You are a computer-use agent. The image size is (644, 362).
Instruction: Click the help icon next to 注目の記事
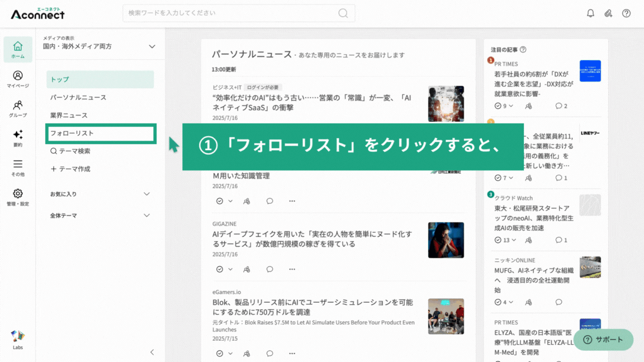523,50
